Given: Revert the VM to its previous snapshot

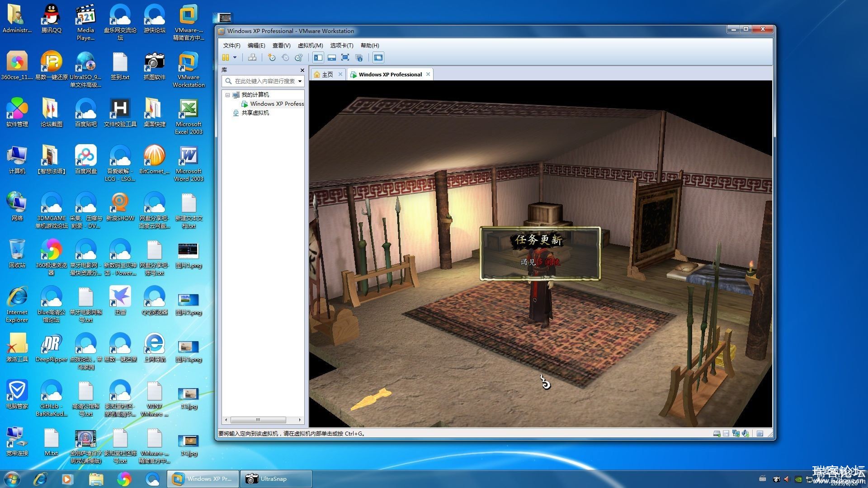Looking at the screenshot, I should 285,57.
